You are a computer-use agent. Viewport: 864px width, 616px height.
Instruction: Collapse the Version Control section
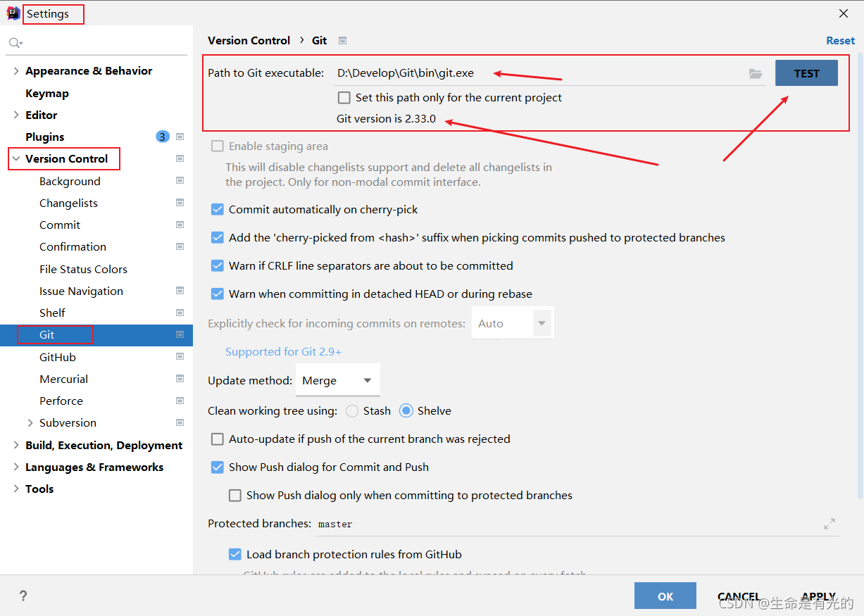tap(16, 159)
